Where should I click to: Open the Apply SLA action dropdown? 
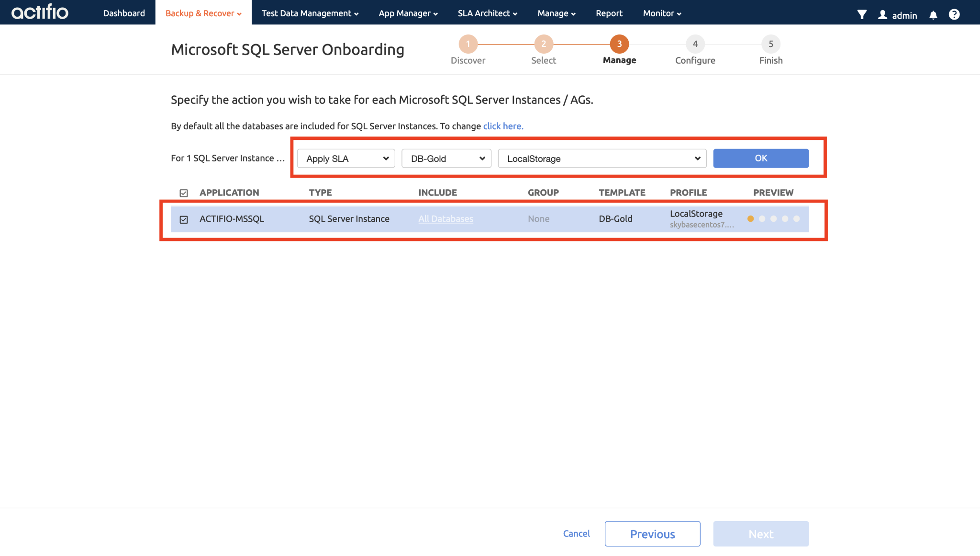346,159
